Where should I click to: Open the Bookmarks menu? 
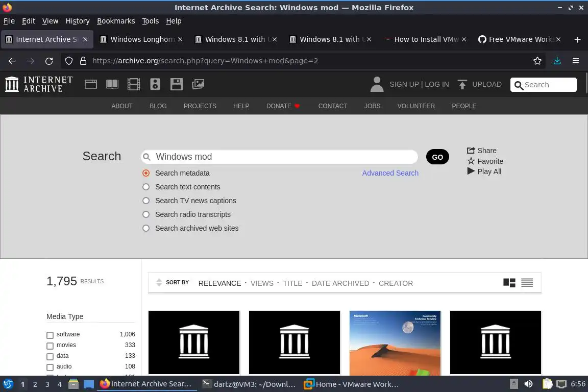pyautogui.click(x=116, y=21)
